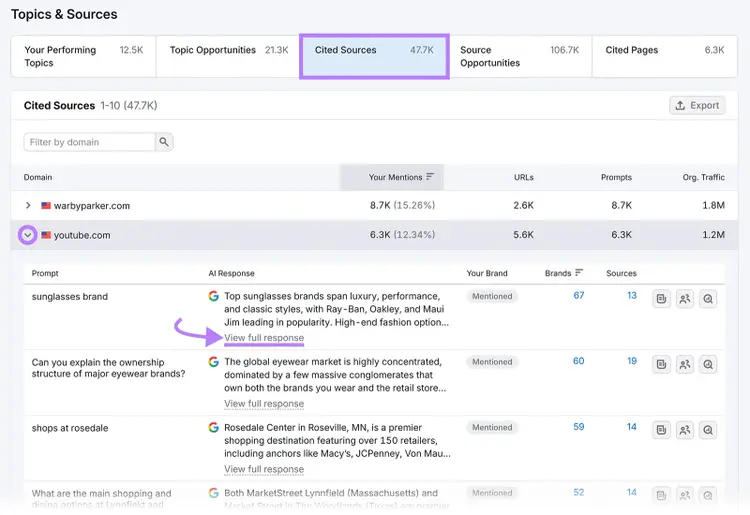Click the AI Response column header
Image resolution: width=750 pixels, height=515 pixels.
coord(232,273)
